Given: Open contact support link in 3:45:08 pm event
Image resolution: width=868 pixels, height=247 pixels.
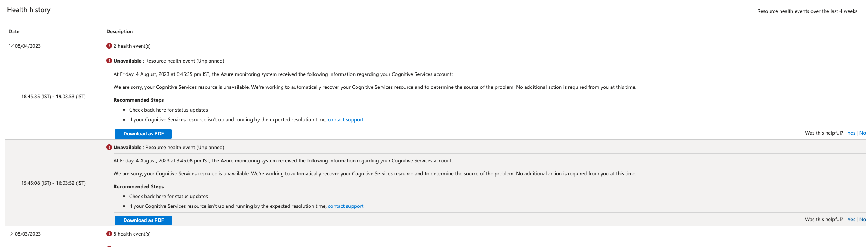Looking at the screenshot, I should [x=345, y=206].
